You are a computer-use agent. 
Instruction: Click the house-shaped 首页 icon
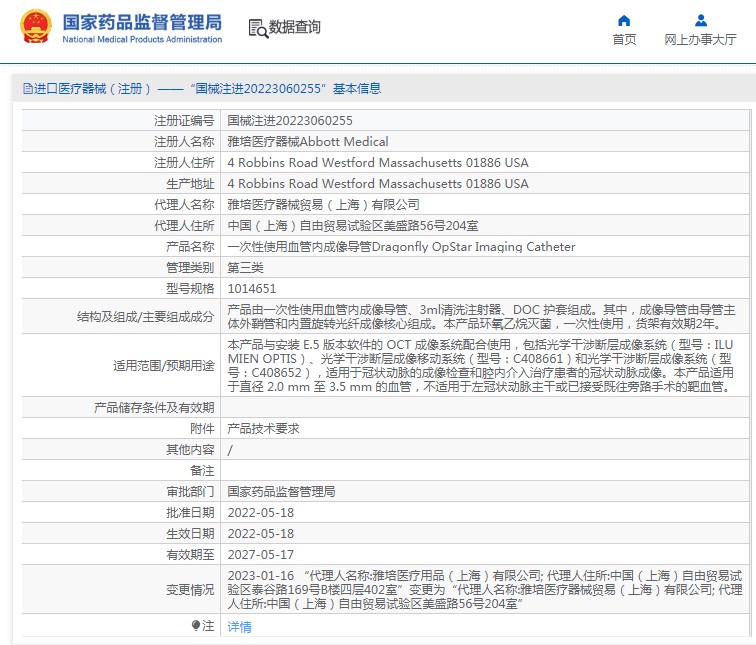coord(624,20)
